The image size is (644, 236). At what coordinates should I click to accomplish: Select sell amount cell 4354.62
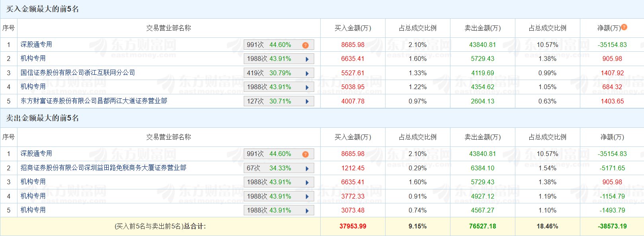(483, 87)
